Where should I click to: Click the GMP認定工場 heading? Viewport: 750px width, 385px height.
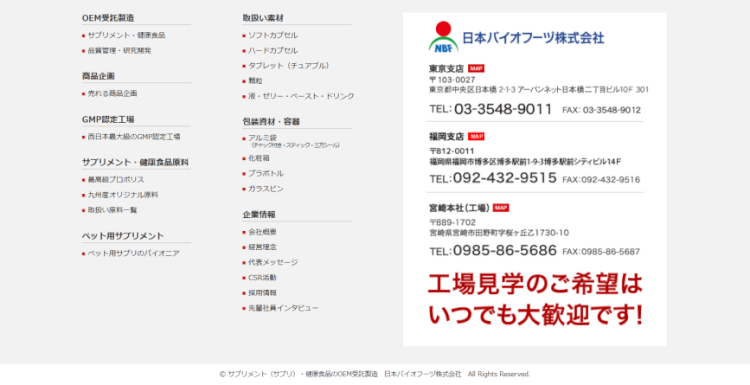pyautogui.click(x=108, y=120)
